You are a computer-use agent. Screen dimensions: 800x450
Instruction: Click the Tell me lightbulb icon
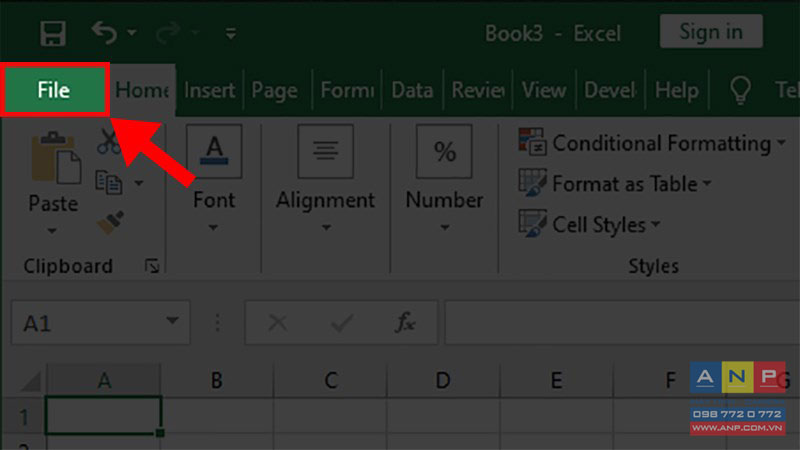740,90
